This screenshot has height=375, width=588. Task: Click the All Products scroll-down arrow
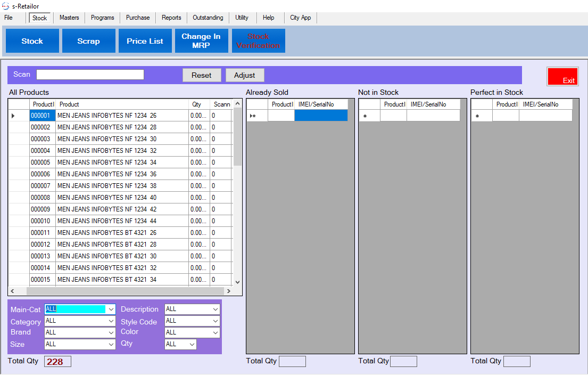click(237, 282)
